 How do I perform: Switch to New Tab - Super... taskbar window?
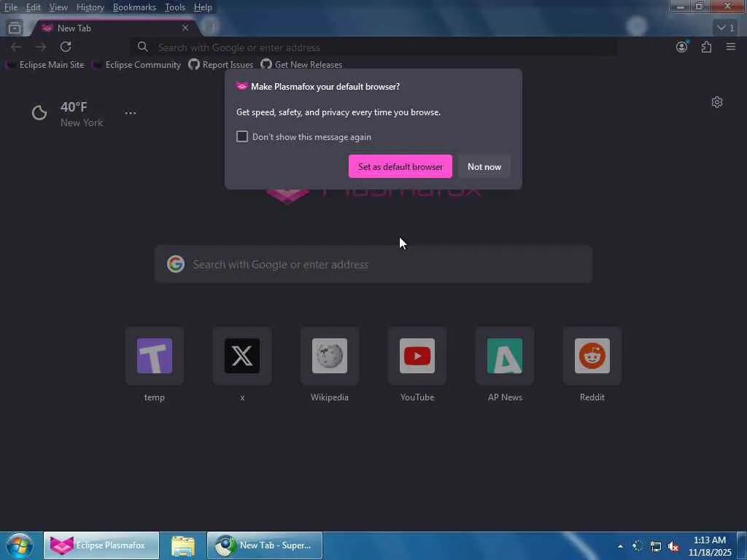point(265,545)
